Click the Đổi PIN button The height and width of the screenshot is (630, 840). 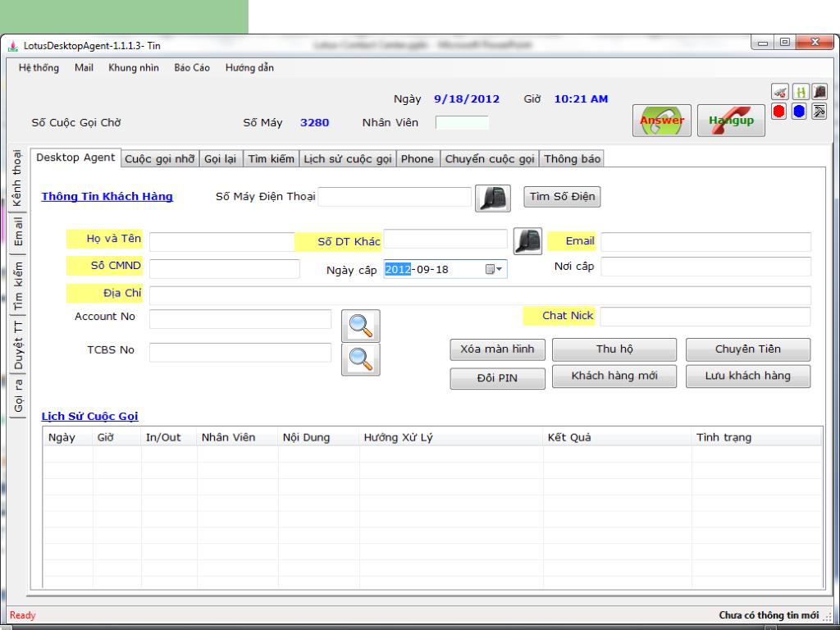click(497, 378)
